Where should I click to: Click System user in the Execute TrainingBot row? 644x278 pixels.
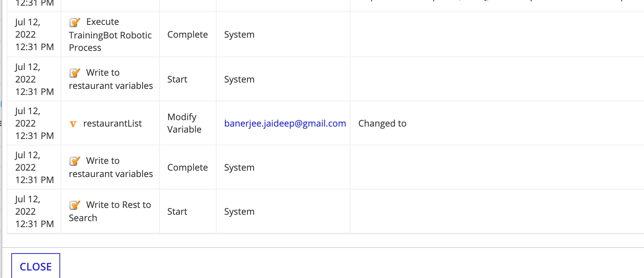tap(239, 34)
